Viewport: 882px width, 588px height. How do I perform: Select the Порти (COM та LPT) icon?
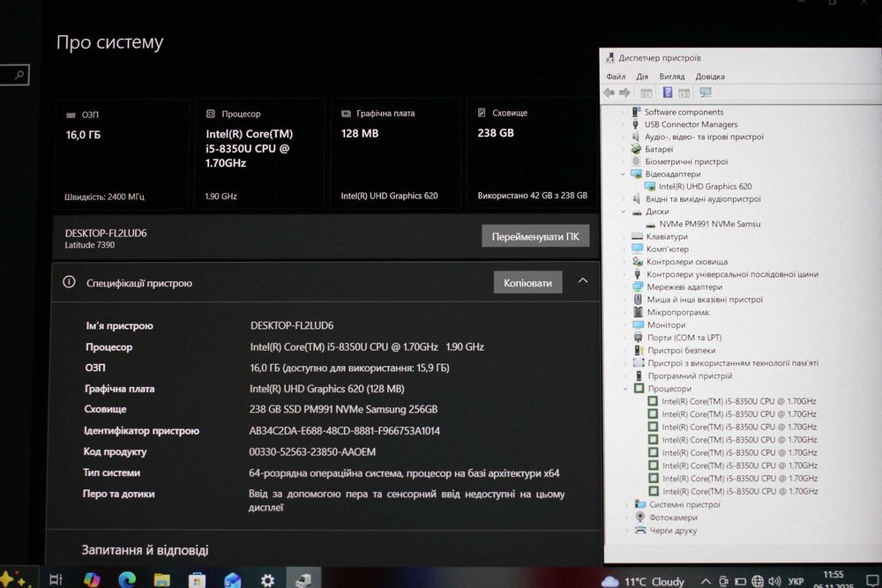pyautogui.click(x=638, y=338)
